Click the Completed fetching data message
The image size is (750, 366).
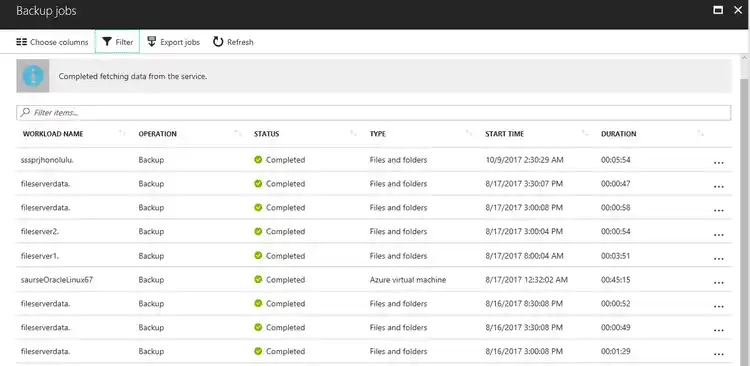point(133,76)
